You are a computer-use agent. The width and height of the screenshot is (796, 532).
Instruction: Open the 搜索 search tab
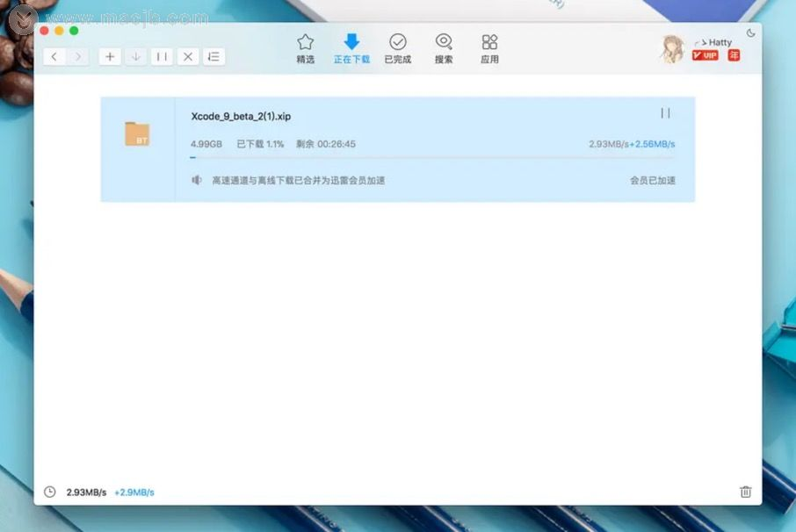pyautogui.click(x=443, y=48)
